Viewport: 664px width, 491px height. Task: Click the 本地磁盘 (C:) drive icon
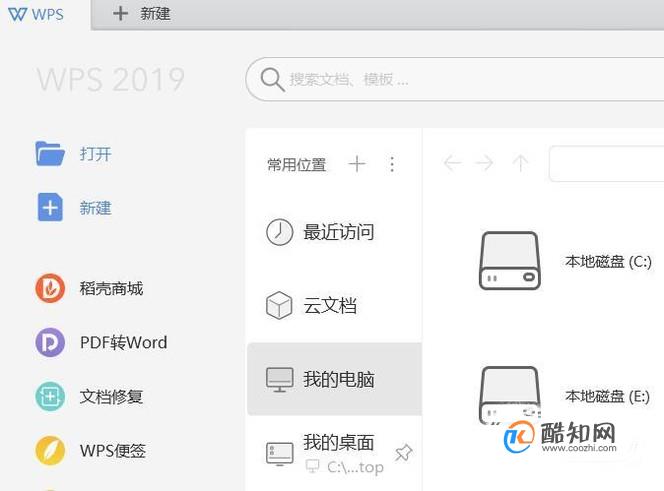point(510,261)
